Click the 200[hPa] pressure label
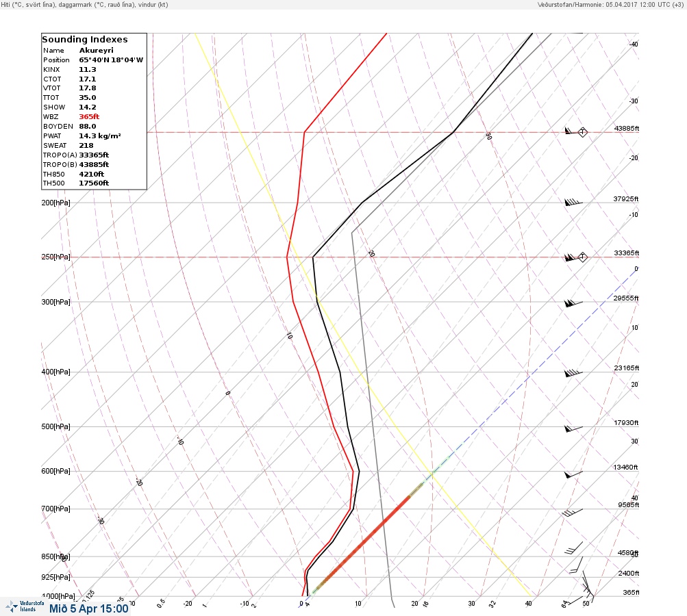Screen dimensions: 687x616 [55, 203]
